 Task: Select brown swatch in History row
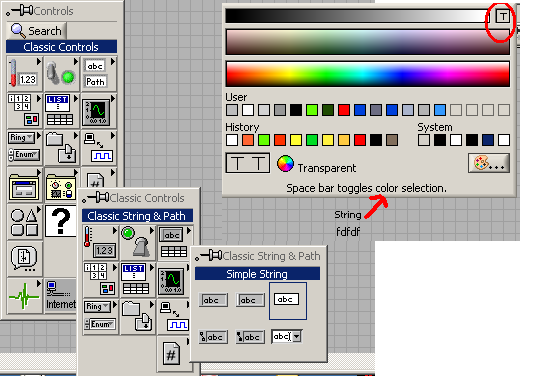click(x=392, y=140)
